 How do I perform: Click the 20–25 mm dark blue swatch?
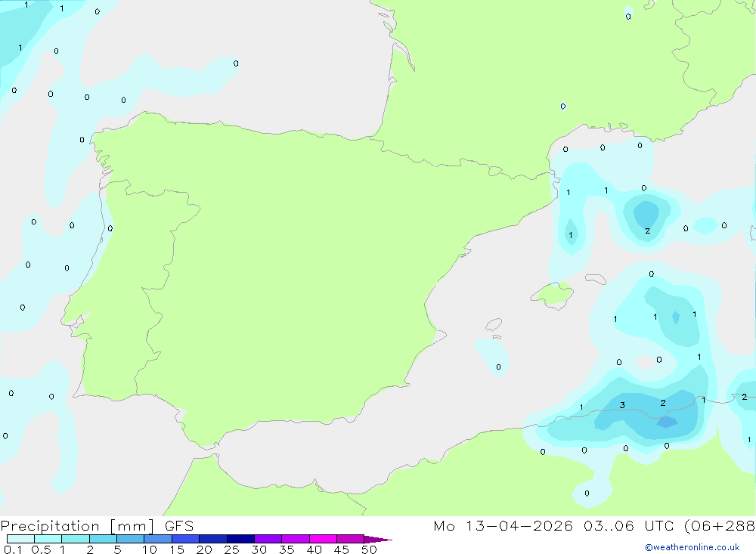tap(213, 539)
